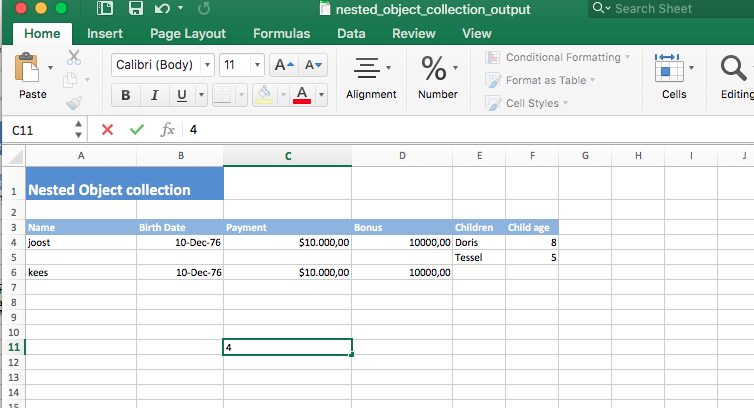The width and height of the screenshot is (754, 408).
Task: Open the Data tab
Action: 351,34
